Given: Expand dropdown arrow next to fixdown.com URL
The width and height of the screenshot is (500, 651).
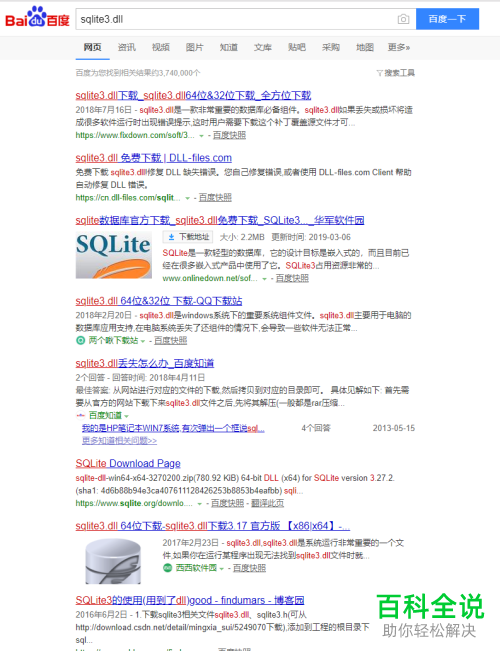Looking at the screenshot, I should (201, 136).
